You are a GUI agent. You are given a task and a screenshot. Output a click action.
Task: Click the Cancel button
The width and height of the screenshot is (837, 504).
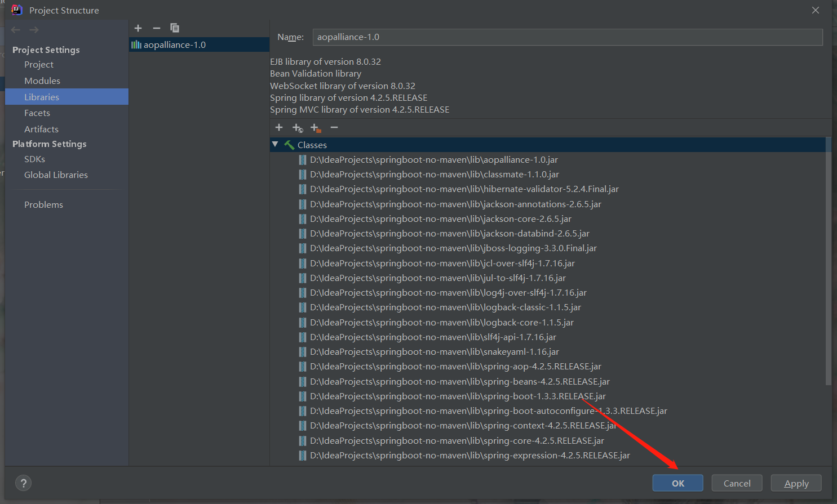[x=737, y=483]
